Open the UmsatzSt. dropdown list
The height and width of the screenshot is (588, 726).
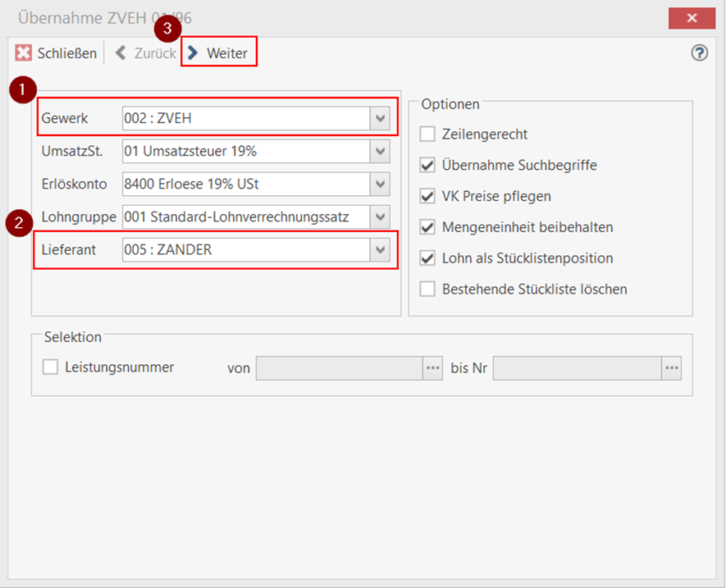[380, 152]
